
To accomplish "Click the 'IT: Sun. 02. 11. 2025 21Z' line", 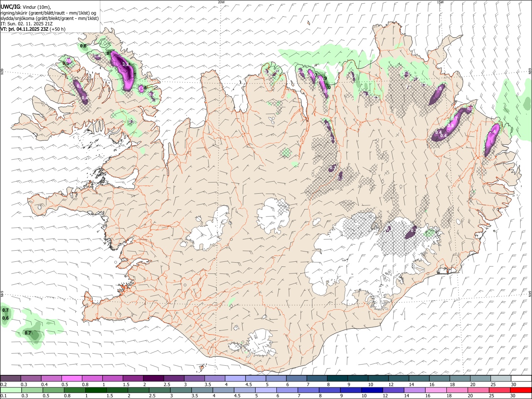I will point(27,24).
